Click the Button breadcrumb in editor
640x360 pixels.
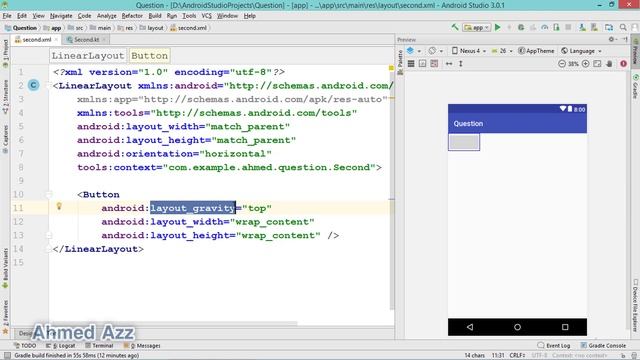[149, 56]
